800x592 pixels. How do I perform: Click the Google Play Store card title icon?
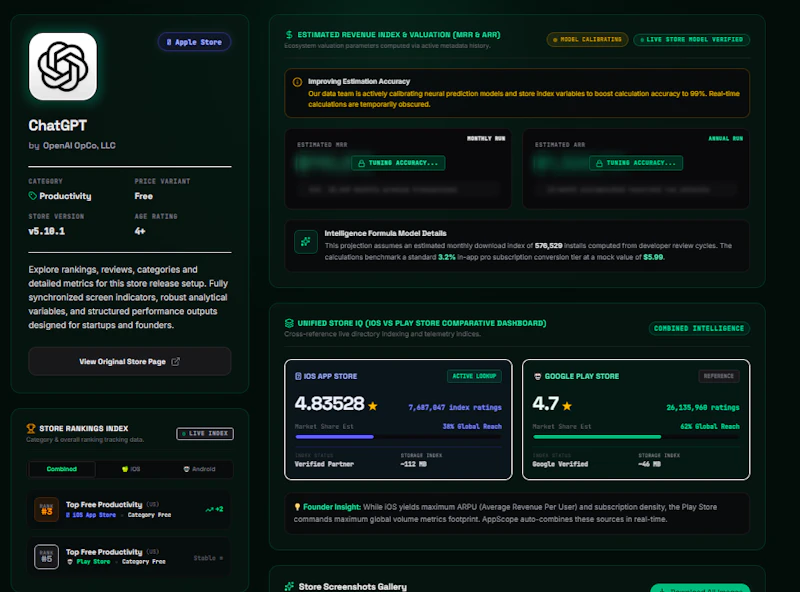click(x=537, y=376)
